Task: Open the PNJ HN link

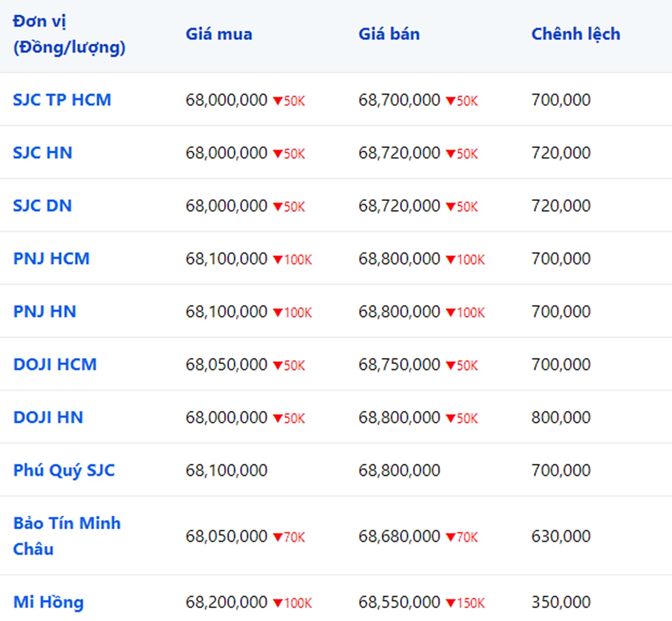Action: pos(45,311)
